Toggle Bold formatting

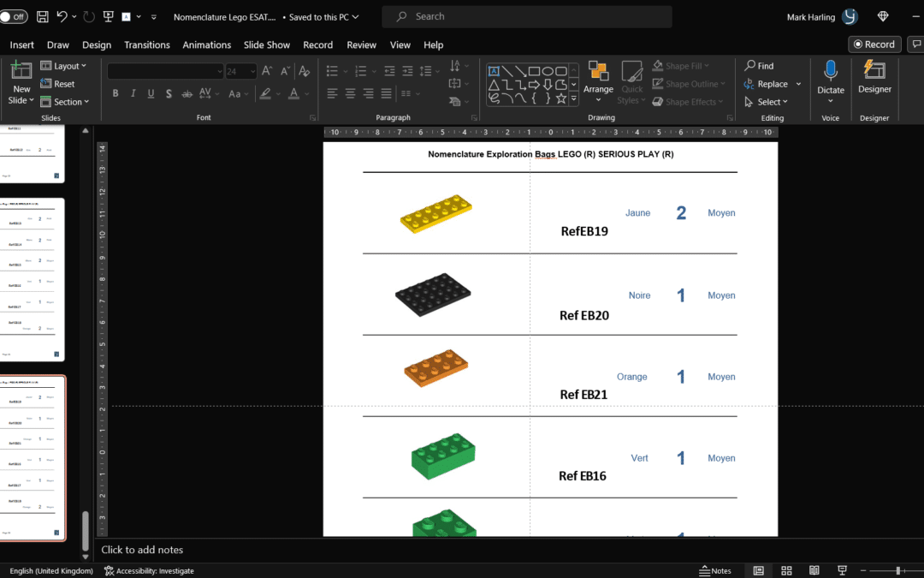click(115, 93)
